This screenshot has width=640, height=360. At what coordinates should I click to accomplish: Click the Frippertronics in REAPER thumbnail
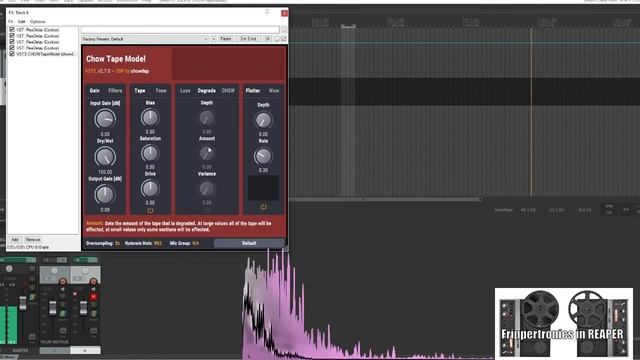(x=564, y=323)
